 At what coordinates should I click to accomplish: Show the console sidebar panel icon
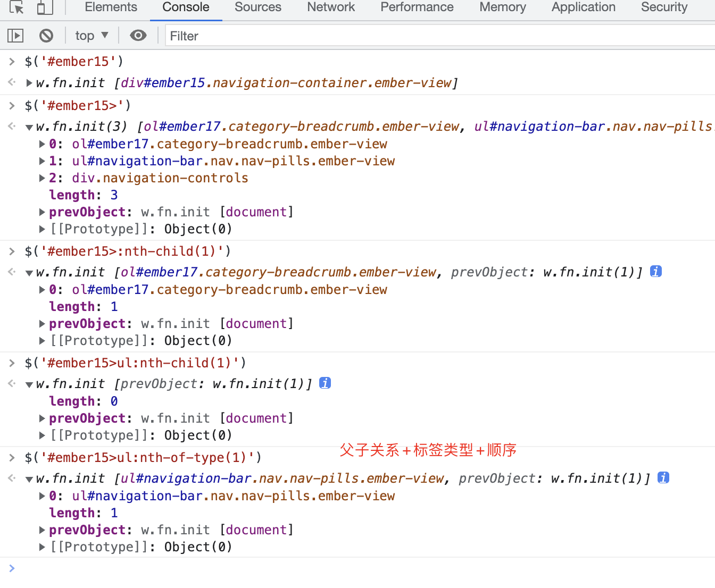click(x=15, y=36)
